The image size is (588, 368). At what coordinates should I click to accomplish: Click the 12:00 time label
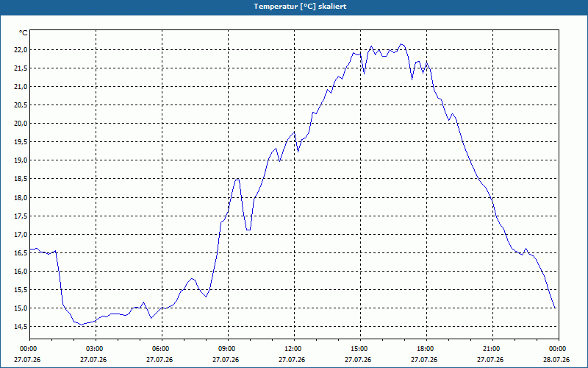pyautogui.click(x=294, y=349)
